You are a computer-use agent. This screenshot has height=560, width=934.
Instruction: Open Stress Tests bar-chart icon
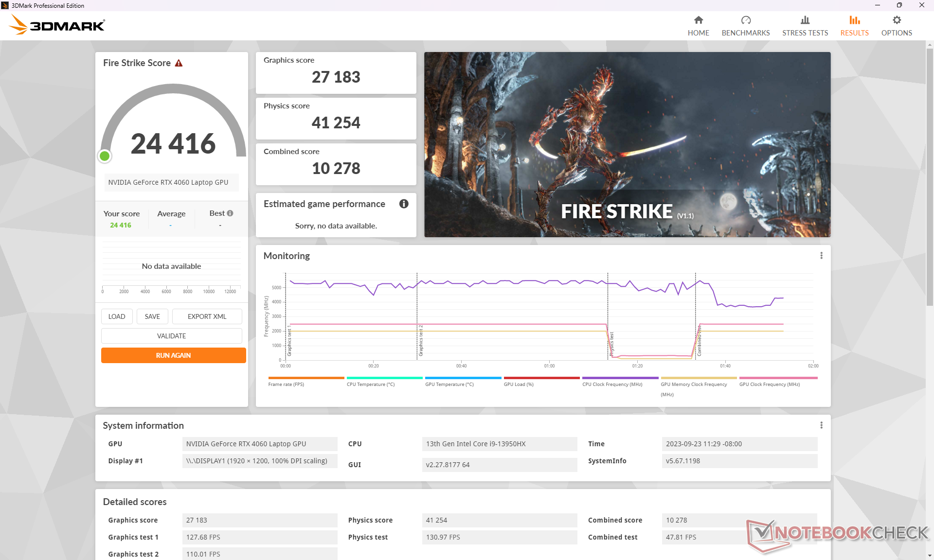(x=805, y=20)
